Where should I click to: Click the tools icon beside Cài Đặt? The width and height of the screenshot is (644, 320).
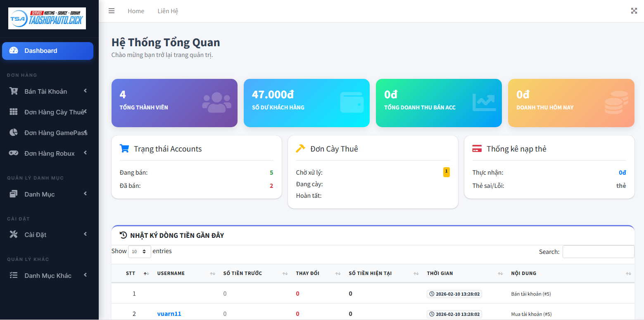point(14,235)
